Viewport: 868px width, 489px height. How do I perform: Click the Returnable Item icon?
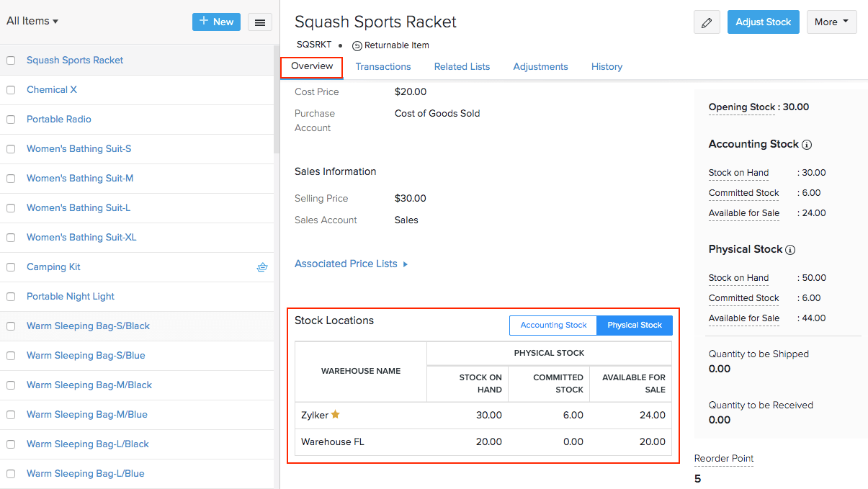click(357, 45)
